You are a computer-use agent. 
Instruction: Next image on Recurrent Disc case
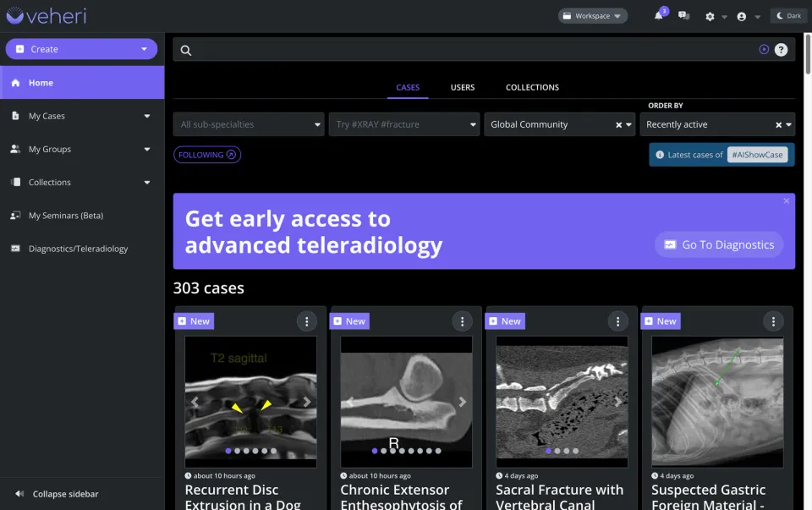(307, 402)
